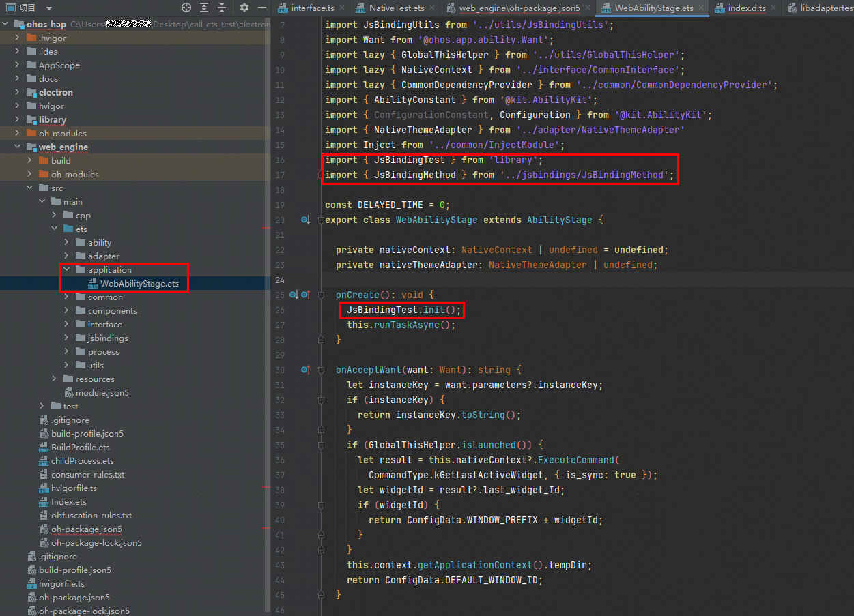Click the hvigorfile.ts icon inside web_engine

coord(44,488)
